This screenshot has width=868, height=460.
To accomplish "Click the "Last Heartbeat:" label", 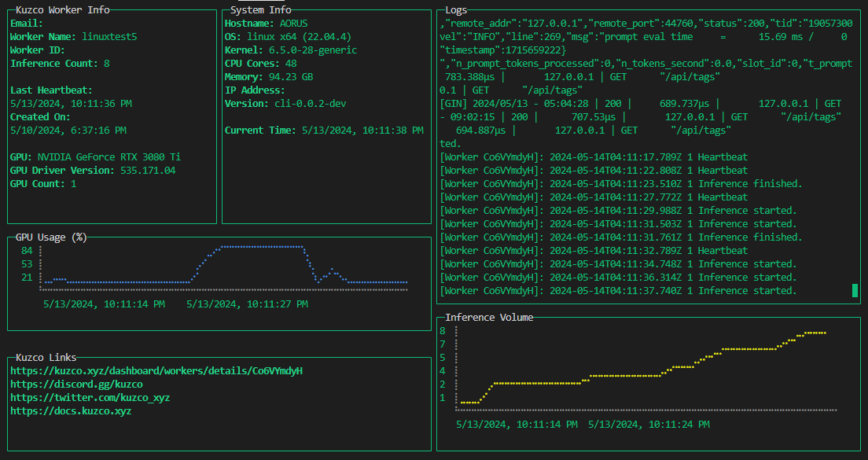I will point(51,90).
